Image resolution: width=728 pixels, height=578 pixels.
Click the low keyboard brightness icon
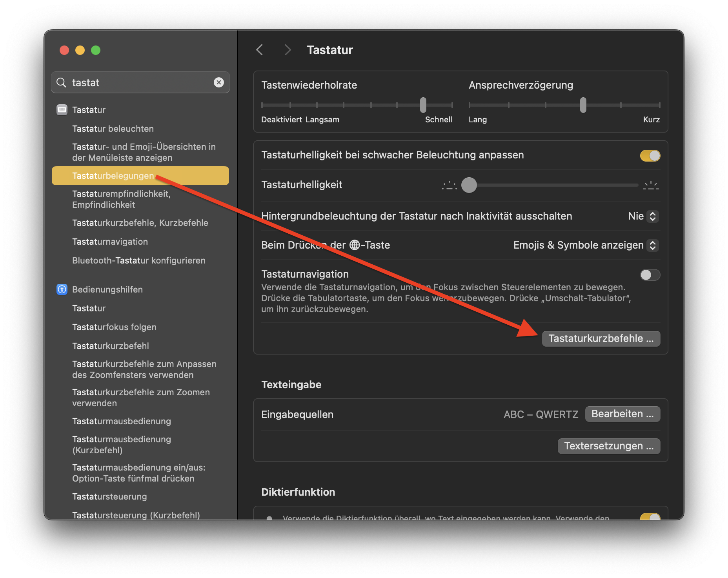pyautogui.click(x=450, y=185)
